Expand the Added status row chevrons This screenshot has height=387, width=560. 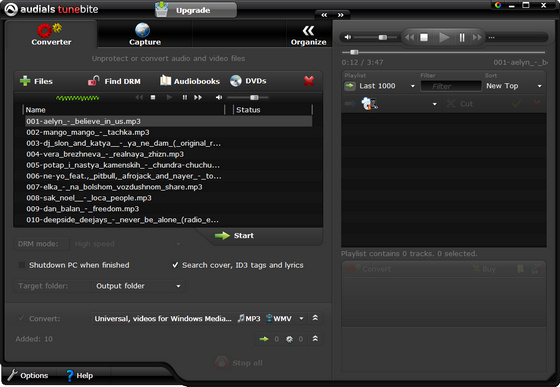coord(315,339)
